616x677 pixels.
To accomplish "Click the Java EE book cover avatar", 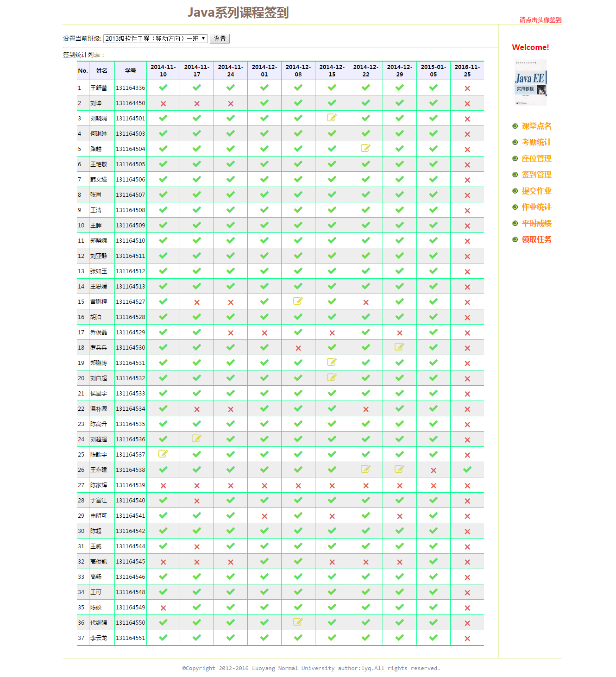I will point(531,82).
